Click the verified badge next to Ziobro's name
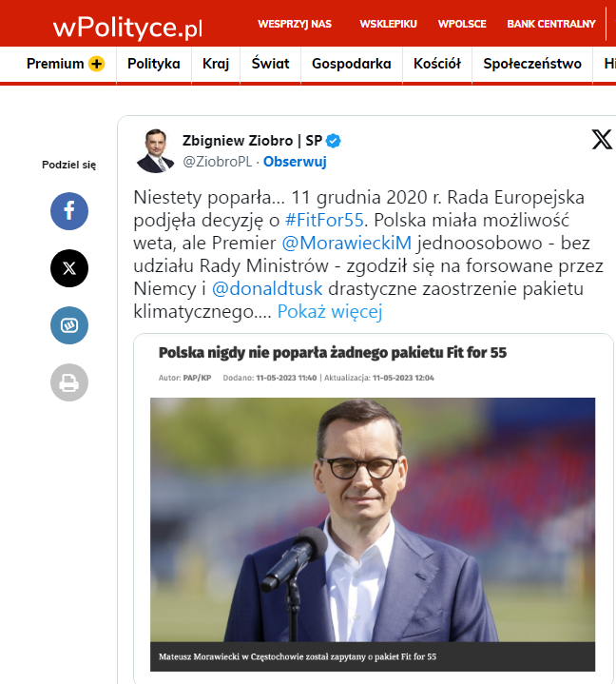 pos(334,141)
